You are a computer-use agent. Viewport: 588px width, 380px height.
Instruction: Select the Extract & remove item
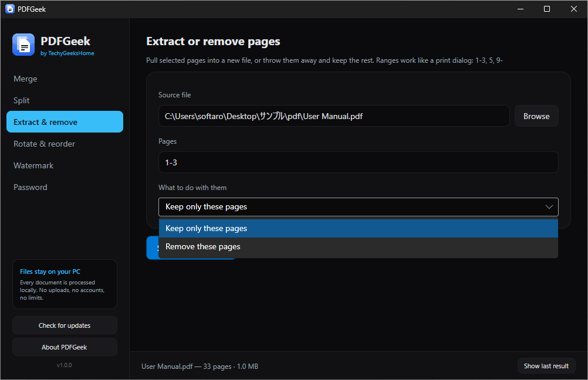coord(65,122)
